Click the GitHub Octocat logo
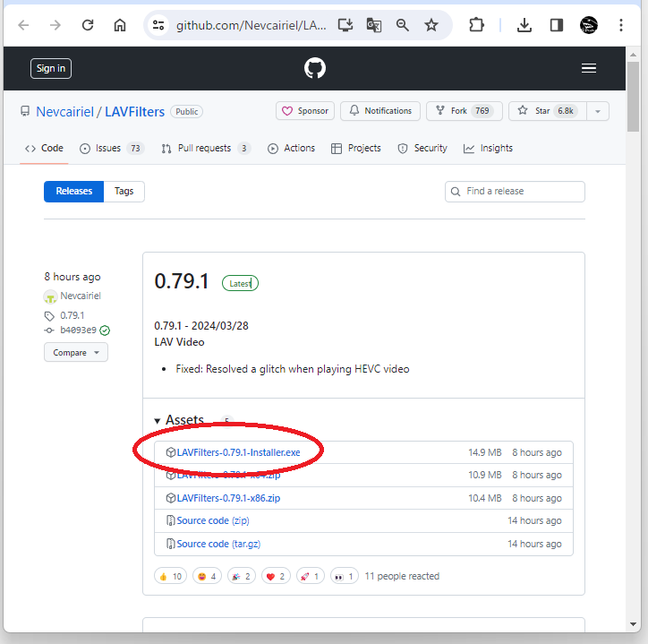 315,68
